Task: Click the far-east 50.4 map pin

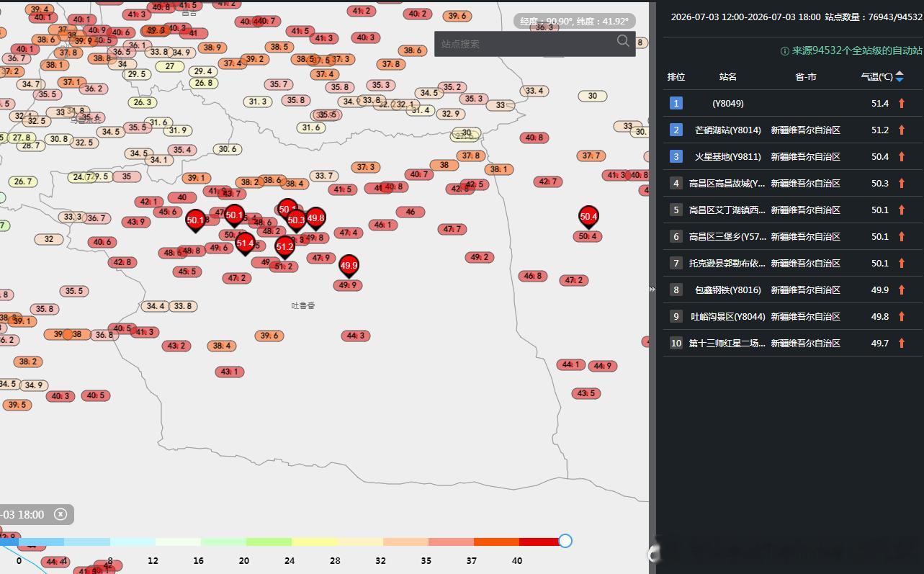Action: coord(588,218)
